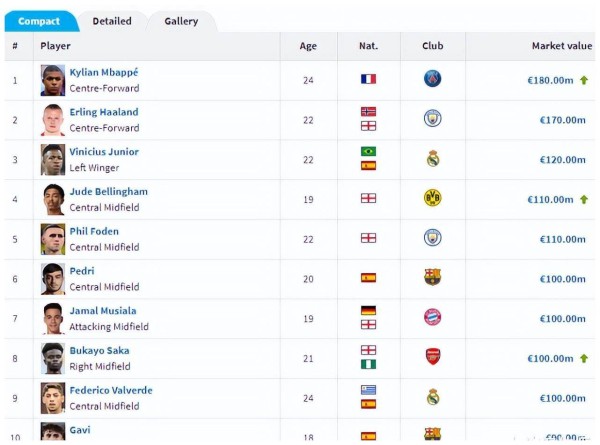The width and height of the screenshot is (600, 445).
Task: Click Phil Foden's portrait thumbnail
Action: [x=53, y=239]
